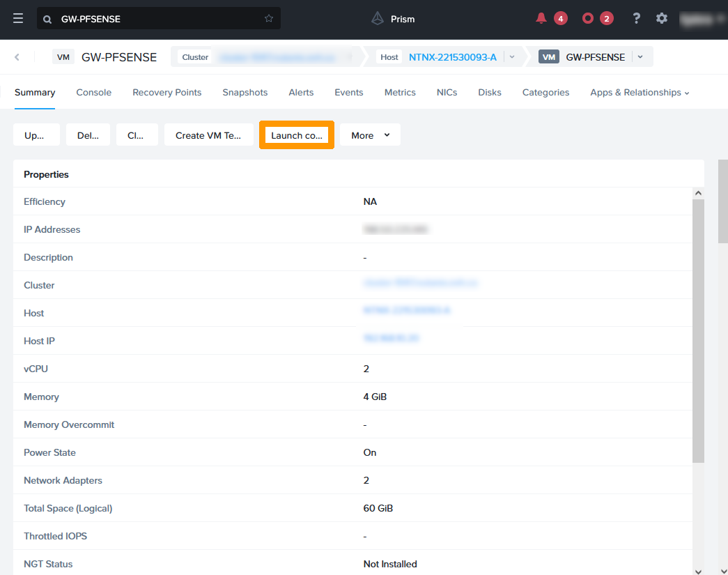Expand Apps & Relationships tab menu
Viewport: 728px width, 575px height.
tap(640, 93)
